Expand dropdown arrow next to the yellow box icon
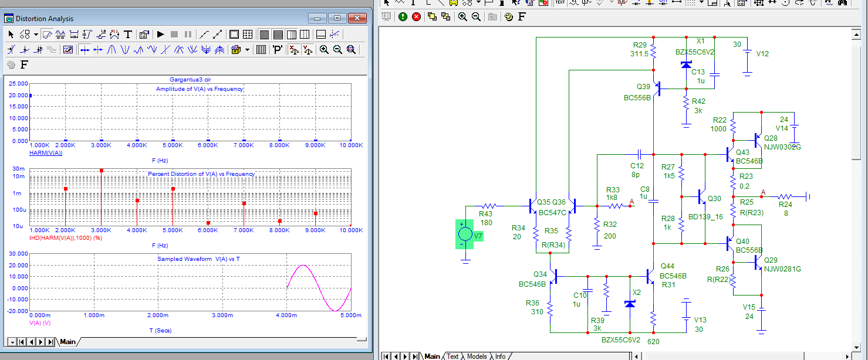 (247, 50)
